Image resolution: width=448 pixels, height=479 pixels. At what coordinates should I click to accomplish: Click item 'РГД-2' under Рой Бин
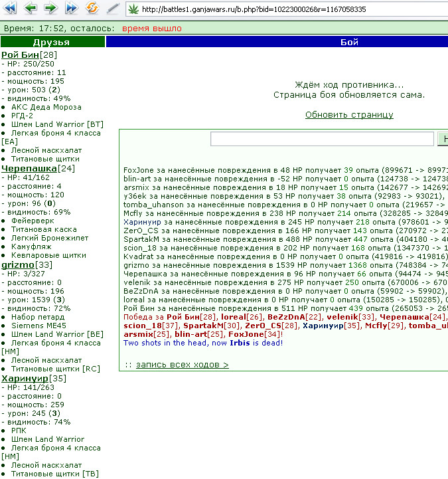(22, 116)
